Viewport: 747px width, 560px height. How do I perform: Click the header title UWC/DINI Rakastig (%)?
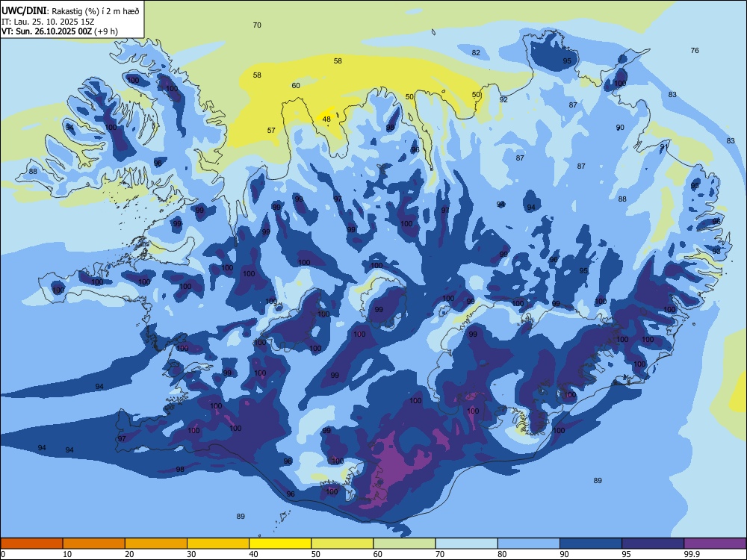point(70,11)
